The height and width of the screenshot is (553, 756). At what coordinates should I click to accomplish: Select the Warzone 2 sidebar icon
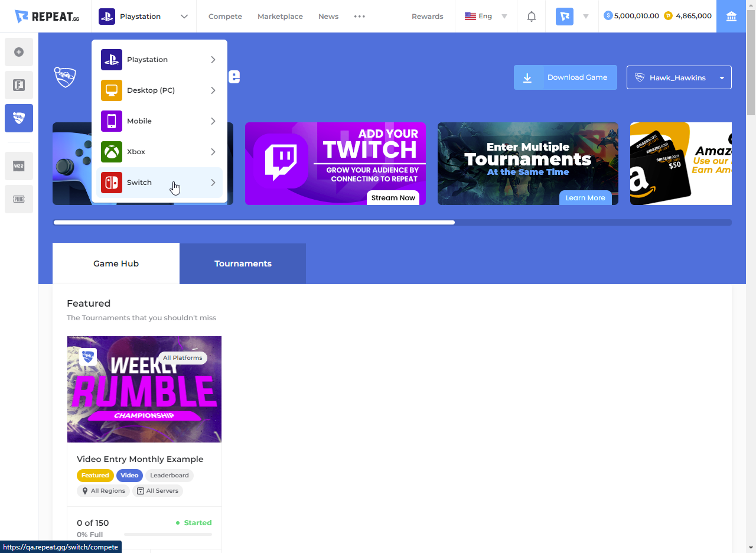coord(19,166)
